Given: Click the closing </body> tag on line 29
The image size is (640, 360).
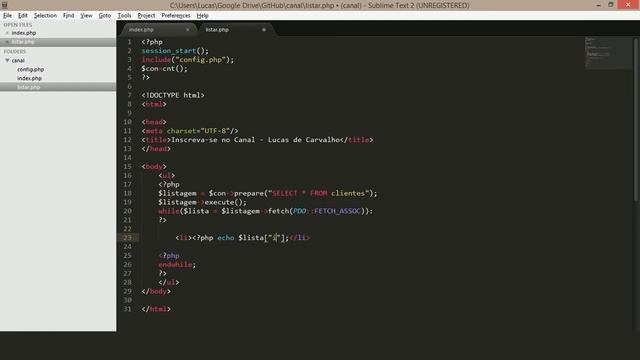Looking at the screenshot, I should point(156,291).
